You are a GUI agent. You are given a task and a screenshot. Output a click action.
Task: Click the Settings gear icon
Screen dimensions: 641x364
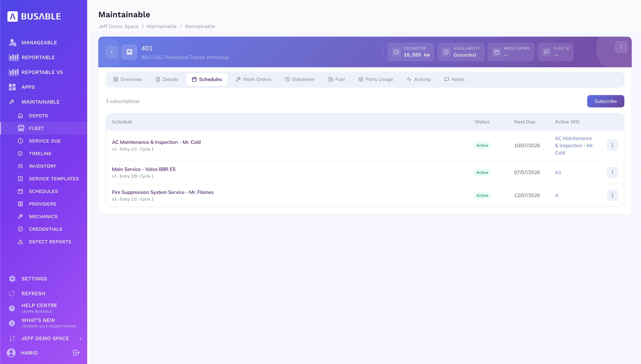point(12,279)
